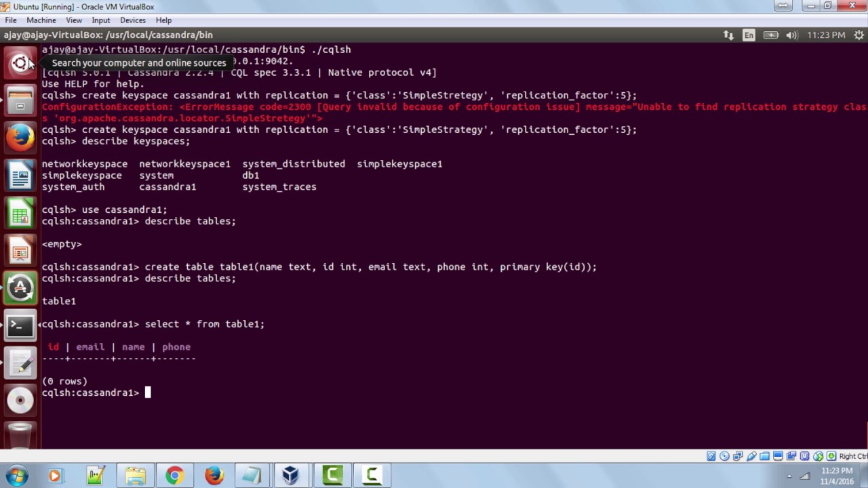
Task: Select the Terminal icon in the launcher
Action: 20,326
